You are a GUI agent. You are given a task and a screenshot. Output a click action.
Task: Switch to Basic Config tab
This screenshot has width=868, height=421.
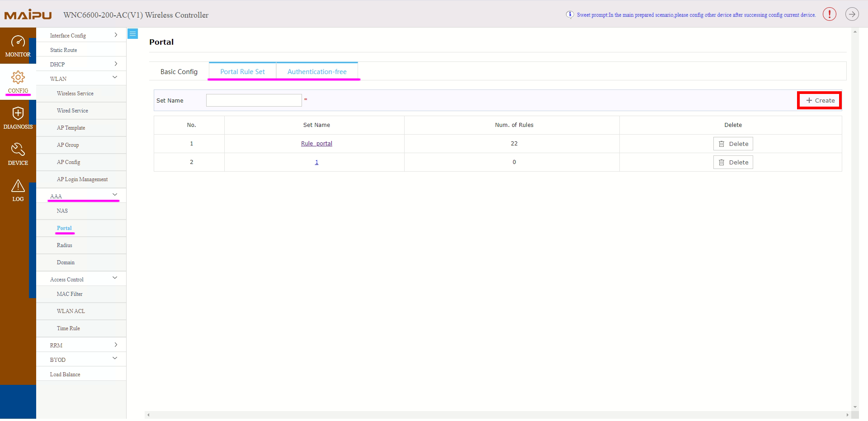[x=179, y=71]
